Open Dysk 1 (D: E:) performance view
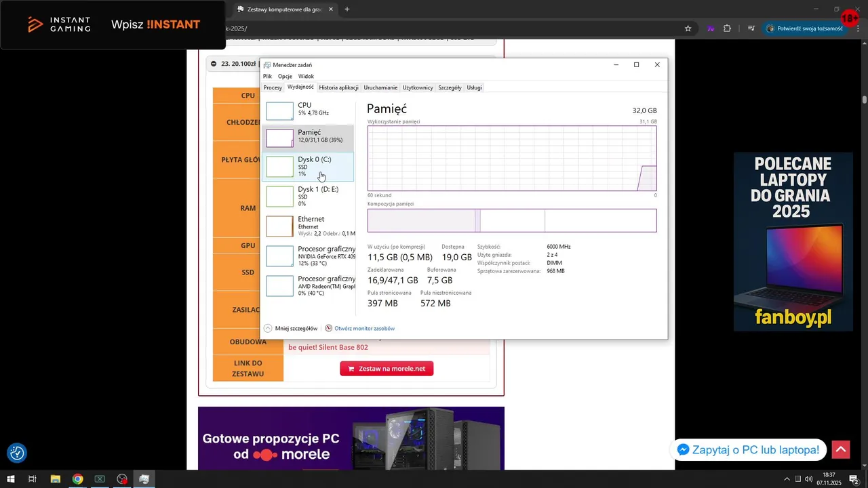 (308, 196)
